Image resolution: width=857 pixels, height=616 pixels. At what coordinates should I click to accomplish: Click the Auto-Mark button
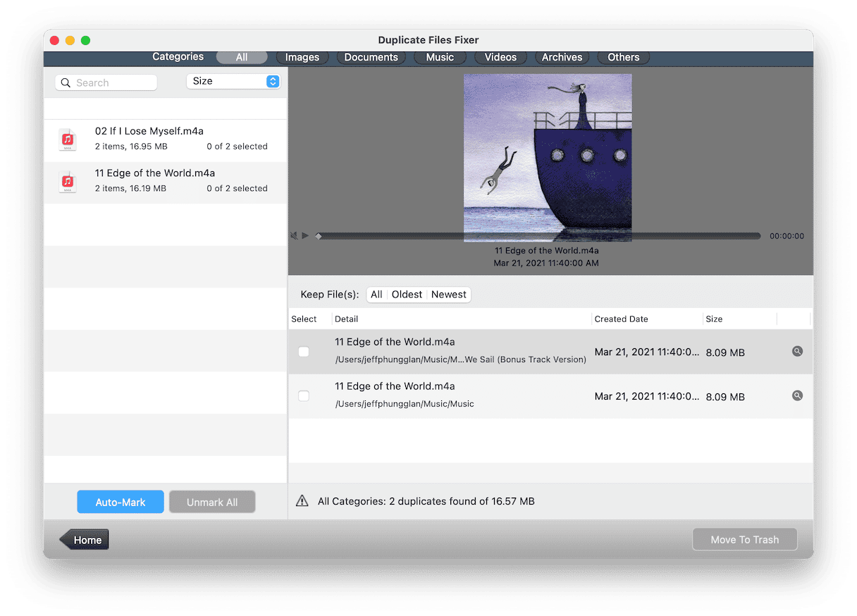tap(121, 502)
